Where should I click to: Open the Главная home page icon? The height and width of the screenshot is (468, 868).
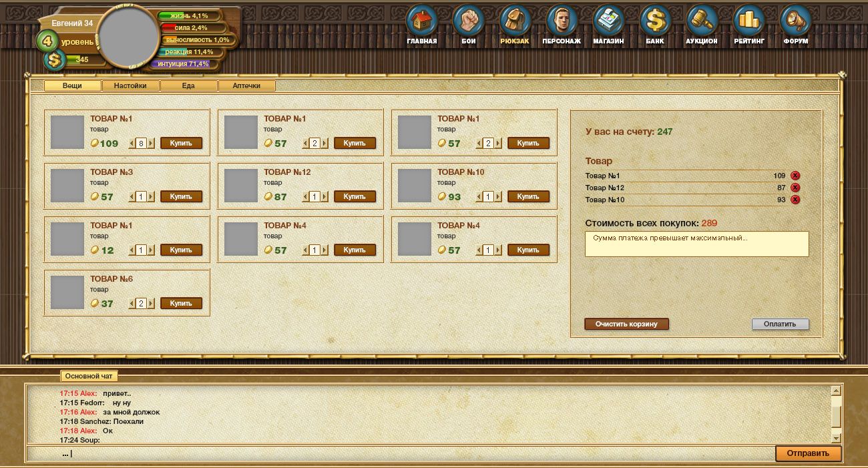pos(421,21)
